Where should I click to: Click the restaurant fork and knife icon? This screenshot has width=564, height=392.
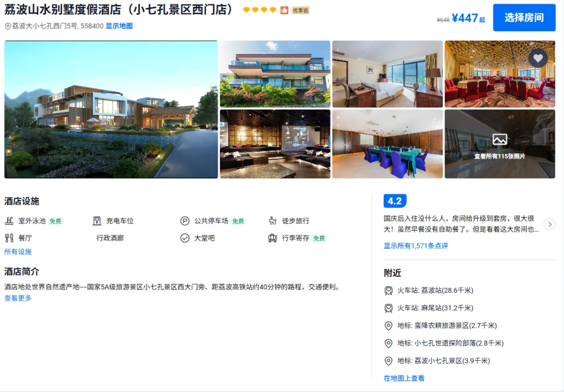click(x=9, y=238)
